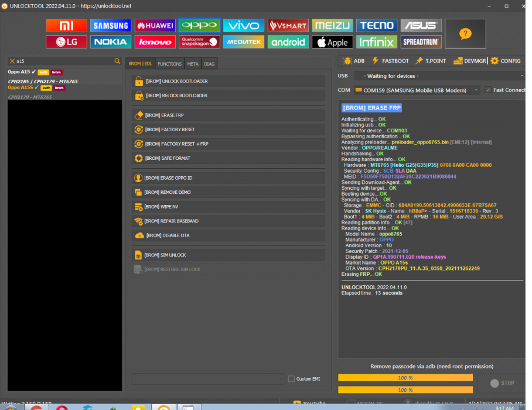The height and width of the screenshot is (410, 532).
Task: Click the search magnifier icon
Action: 117,61
